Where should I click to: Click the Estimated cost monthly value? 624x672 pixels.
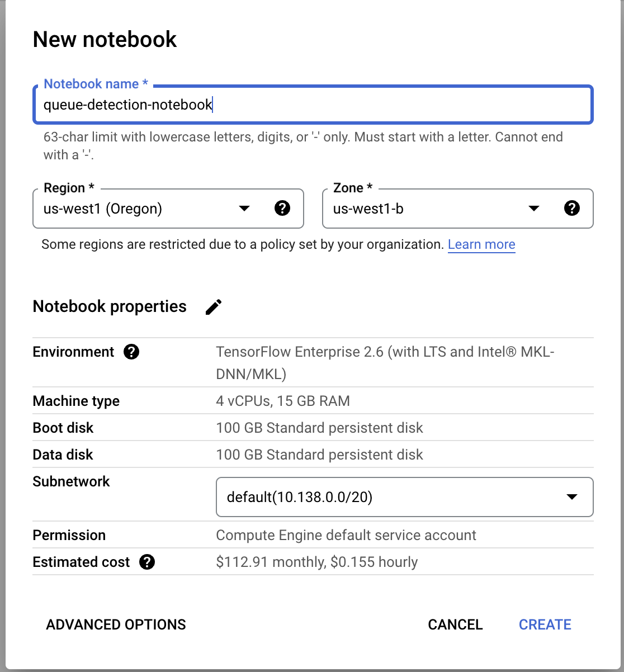[316, 562]
